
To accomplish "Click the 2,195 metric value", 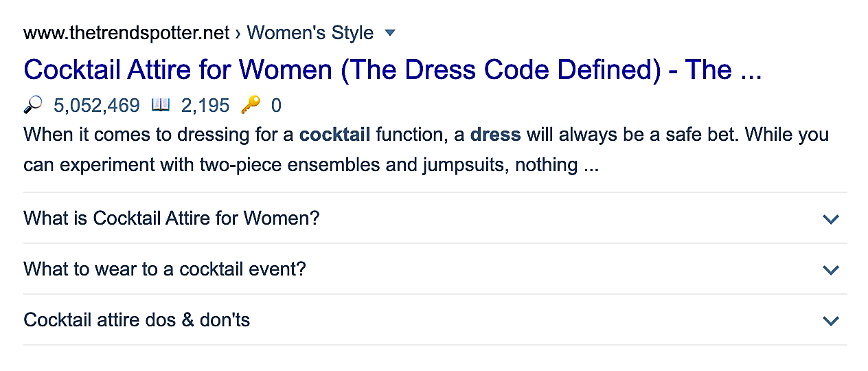I will [205, 106].
